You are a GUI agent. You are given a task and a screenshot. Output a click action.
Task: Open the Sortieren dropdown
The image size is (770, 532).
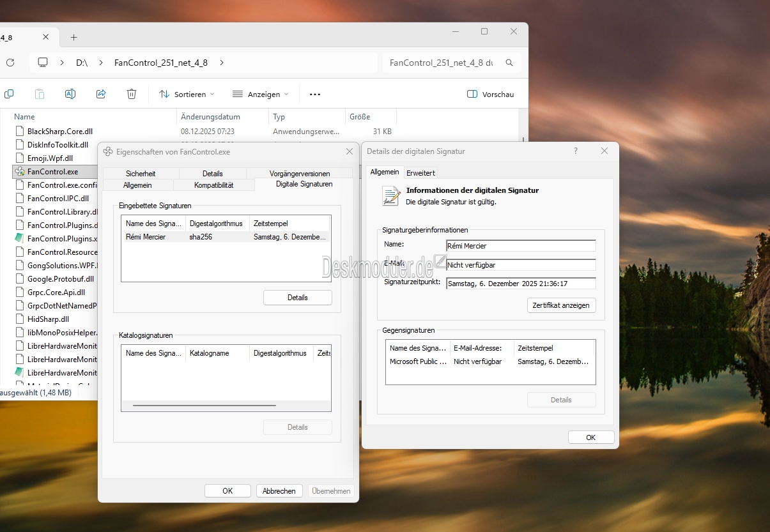click(187, 94)
